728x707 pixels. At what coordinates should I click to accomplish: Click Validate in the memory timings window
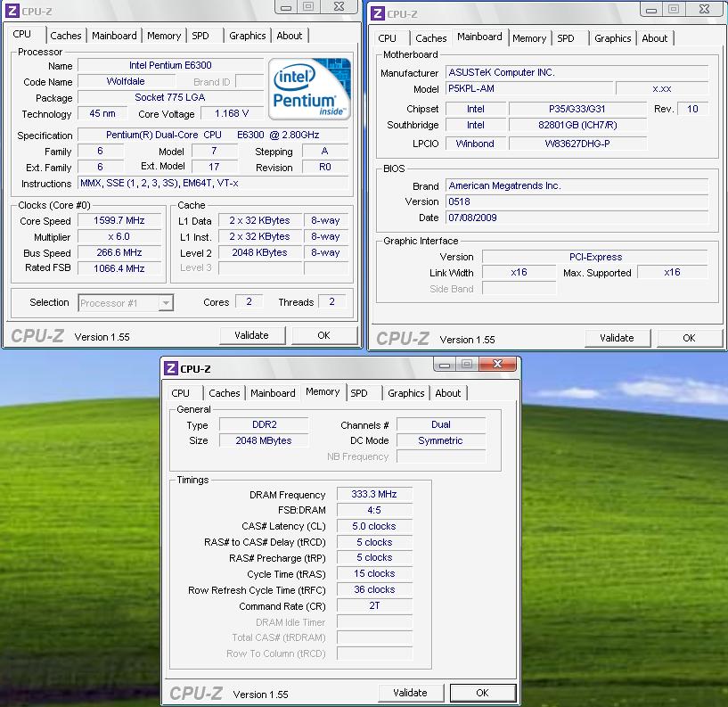tap(411, 693)
